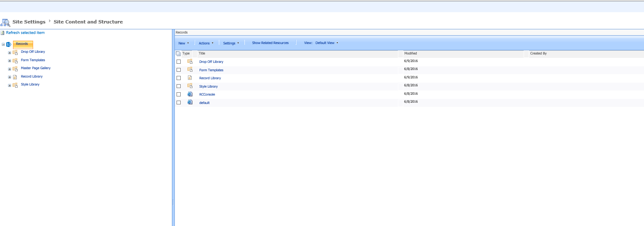Click Refresh selected item link
This screenshot has width=644, height=226.
tap(26, 33)
